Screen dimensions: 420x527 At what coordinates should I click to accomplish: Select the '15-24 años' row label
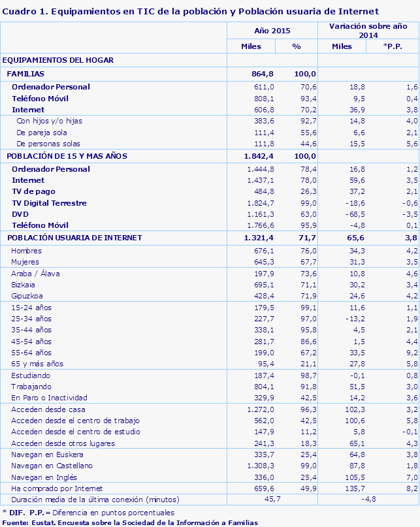click(31, 308)
